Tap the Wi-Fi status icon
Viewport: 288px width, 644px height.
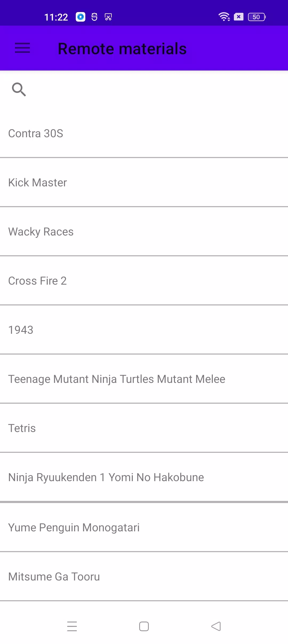click(224, 17)
